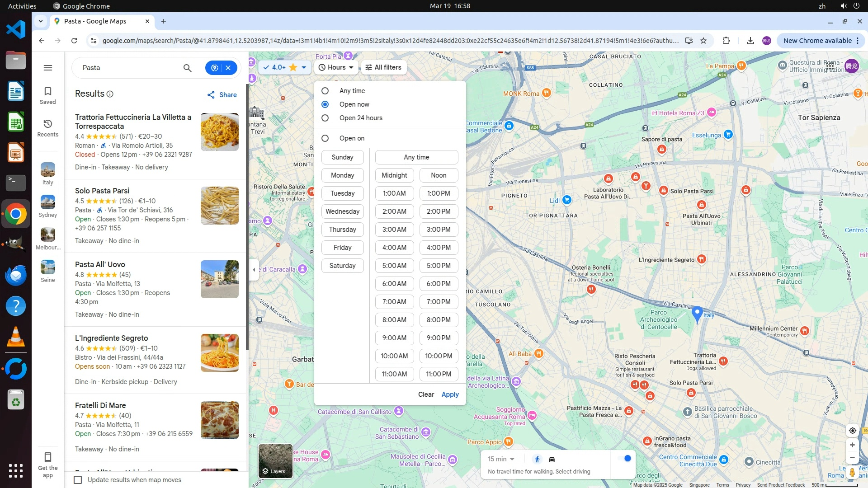Enable Update results when map moves
Screen dimensions: 868x488
(x=78, y=480)
